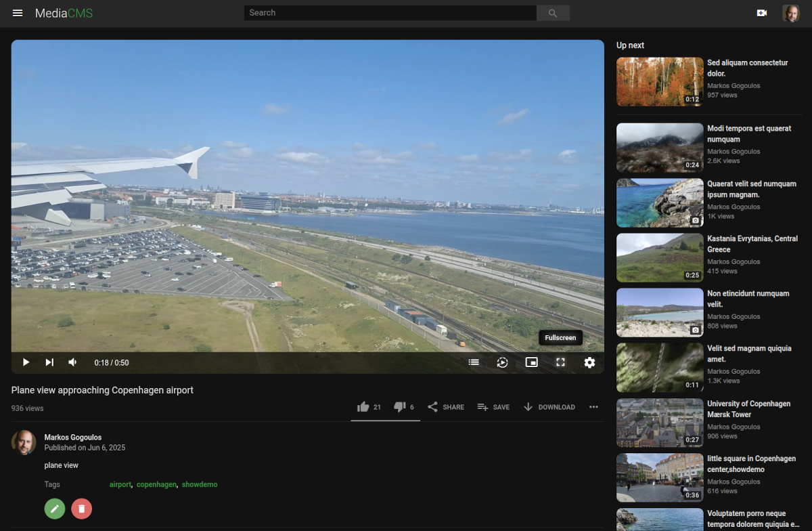This screenshot has height=531, width=812.
Task: Open the hamburger sidebar menu
Action: 18,14
